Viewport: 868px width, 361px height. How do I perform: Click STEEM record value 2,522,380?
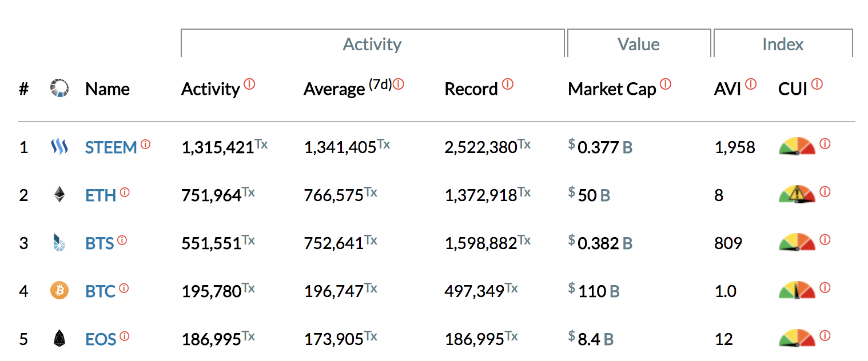480,148
